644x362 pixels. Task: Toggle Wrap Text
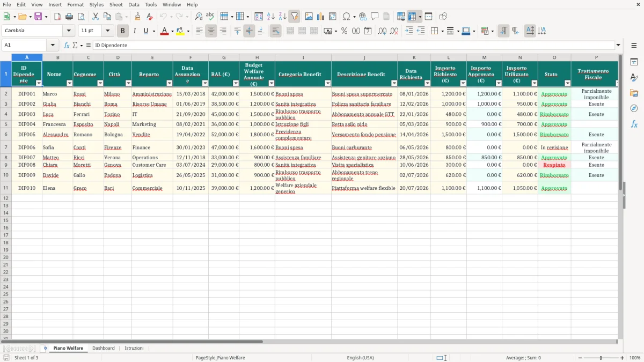point(275,31)
